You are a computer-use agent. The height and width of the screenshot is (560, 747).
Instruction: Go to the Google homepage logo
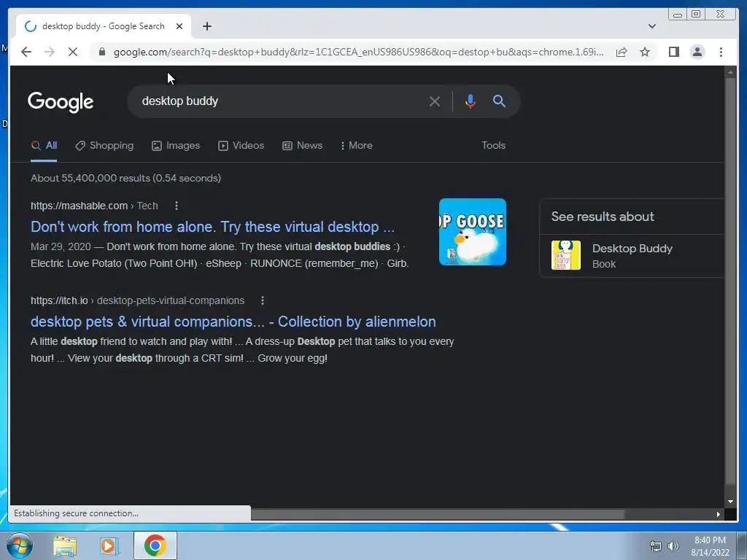point(61,102)
